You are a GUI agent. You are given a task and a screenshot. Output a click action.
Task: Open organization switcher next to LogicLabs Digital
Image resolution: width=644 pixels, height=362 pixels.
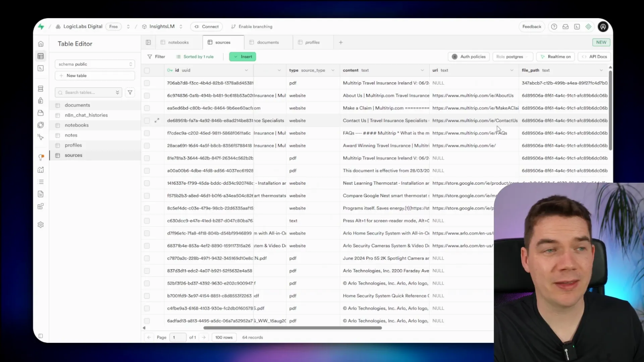128,26
